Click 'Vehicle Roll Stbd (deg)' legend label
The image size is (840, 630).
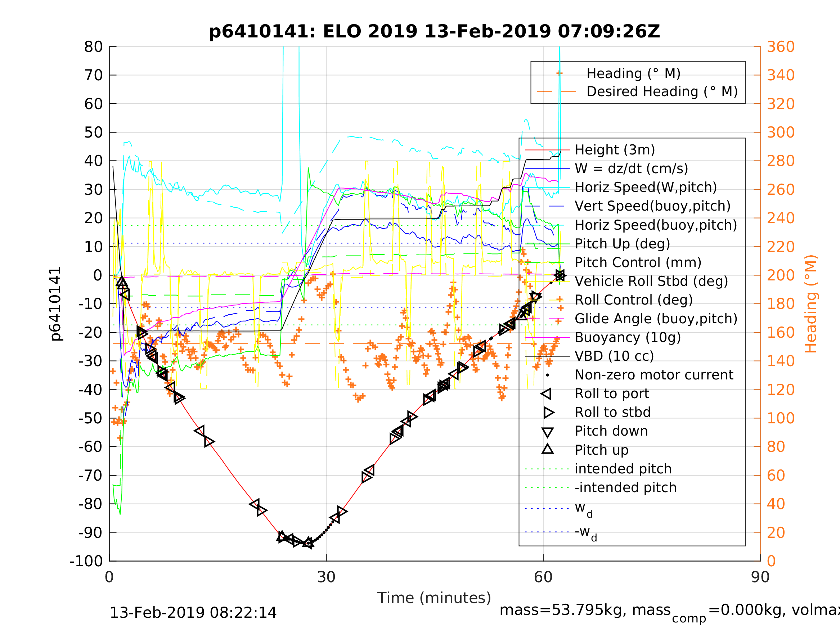click(651, 282)
